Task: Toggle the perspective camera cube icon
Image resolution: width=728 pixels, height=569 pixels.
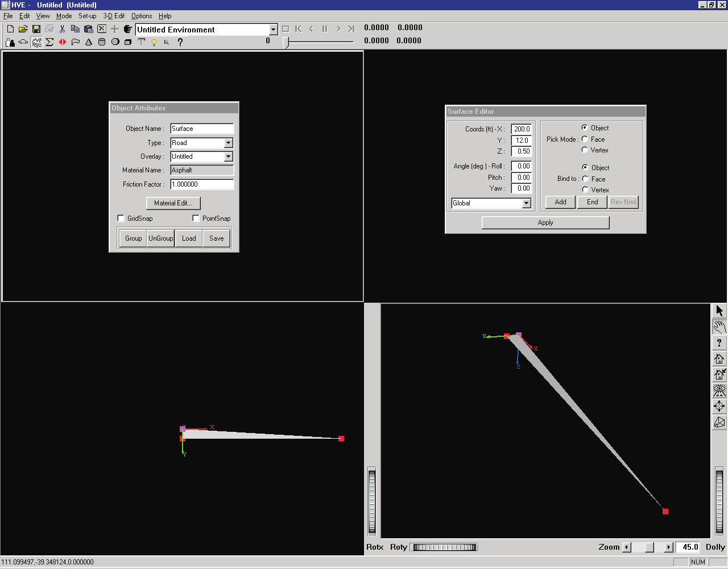Action: coord(719,422)
